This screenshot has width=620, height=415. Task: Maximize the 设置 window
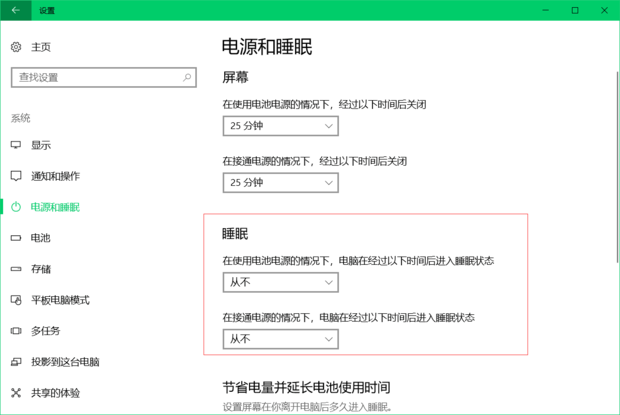(574, 10)
